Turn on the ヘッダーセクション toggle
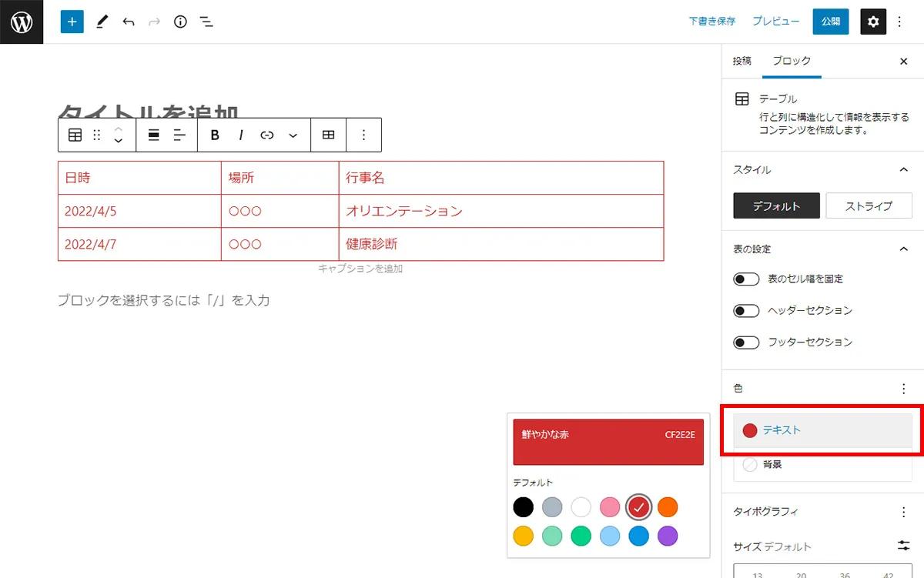 (745, 310)
